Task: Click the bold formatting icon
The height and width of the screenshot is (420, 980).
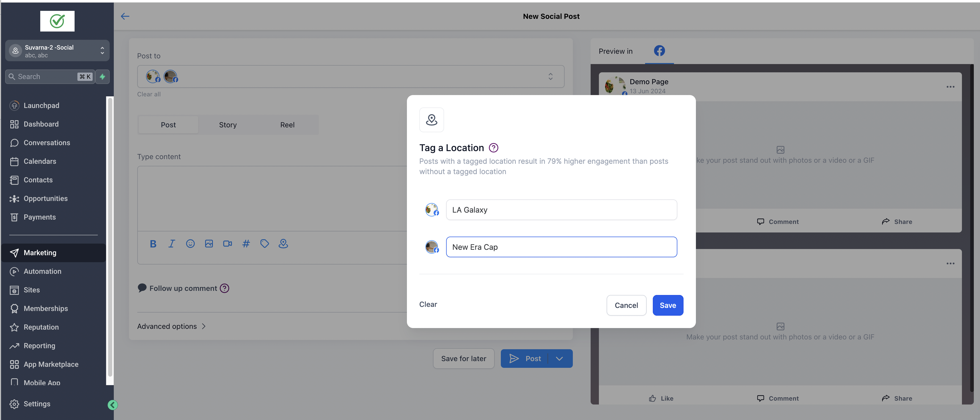Action: pos(153,244)
